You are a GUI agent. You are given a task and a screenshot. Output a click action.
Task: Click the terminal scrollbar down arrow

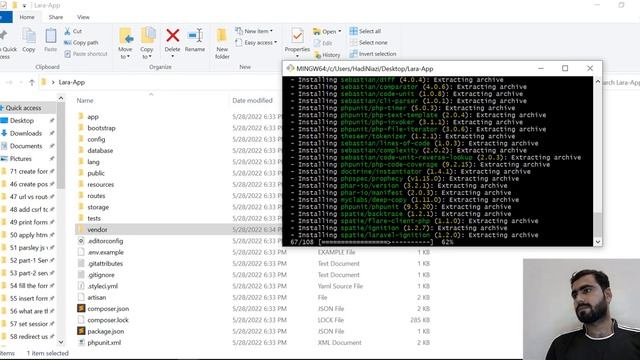click(x=598, y=242)
